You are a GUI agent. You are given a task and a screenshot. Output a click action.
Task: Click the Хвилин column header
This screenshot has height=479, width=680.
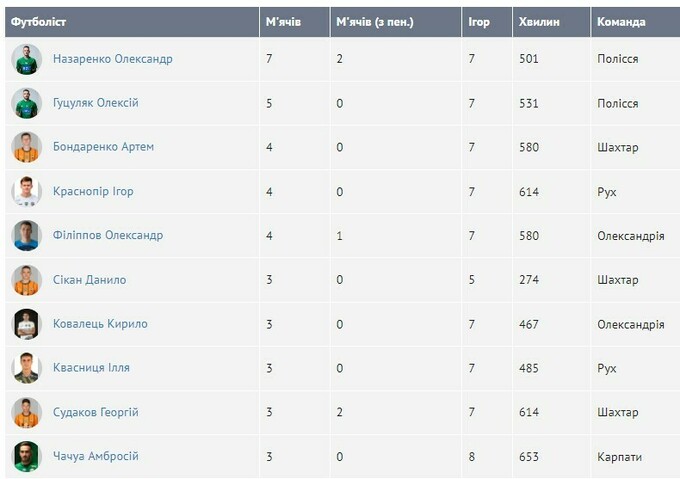click(540, 22)
